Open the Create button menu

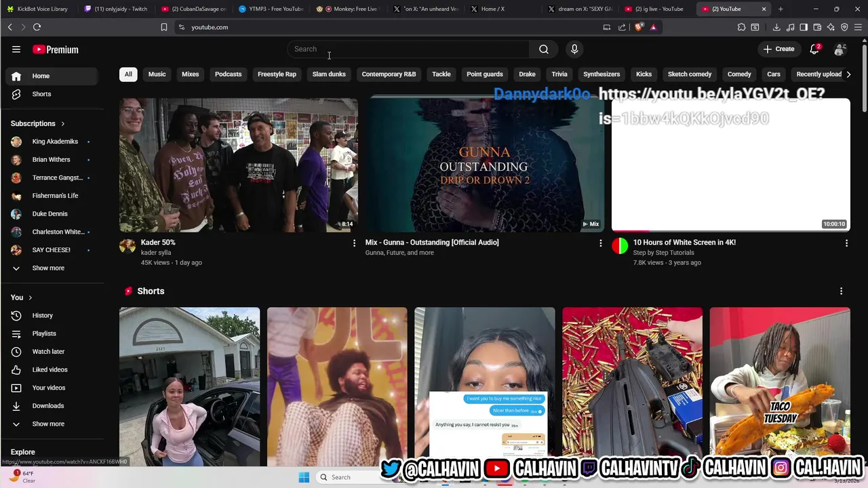click(x=778, y=49)
